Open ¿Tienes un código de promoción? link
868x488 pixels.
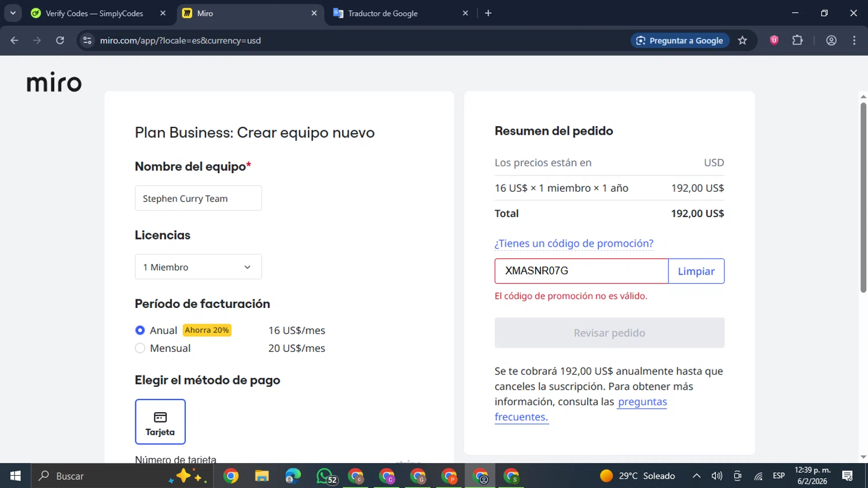[574, 243]
